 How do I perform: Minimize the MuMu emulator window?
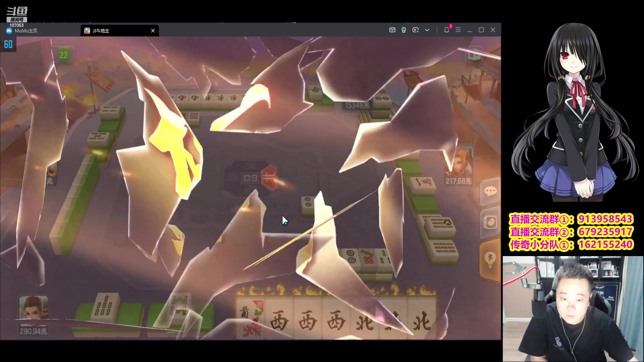[x=470, y=30]
